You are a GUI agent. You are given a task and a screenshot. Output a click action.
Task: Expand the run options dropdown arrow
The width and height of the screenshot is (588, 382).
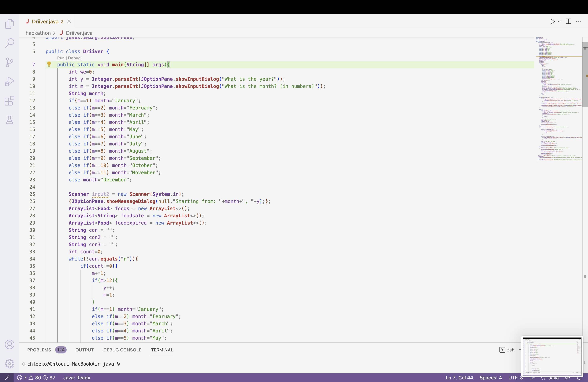coord(559,21)
